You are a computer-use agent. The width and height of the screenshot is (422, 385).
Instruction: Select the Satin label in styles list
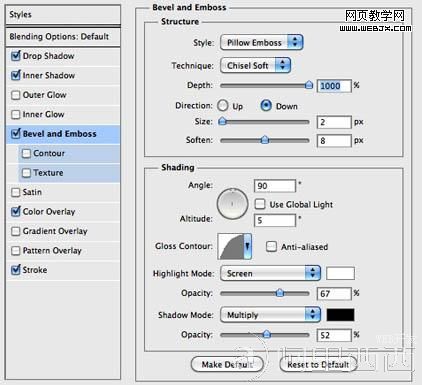click(32, 192)
